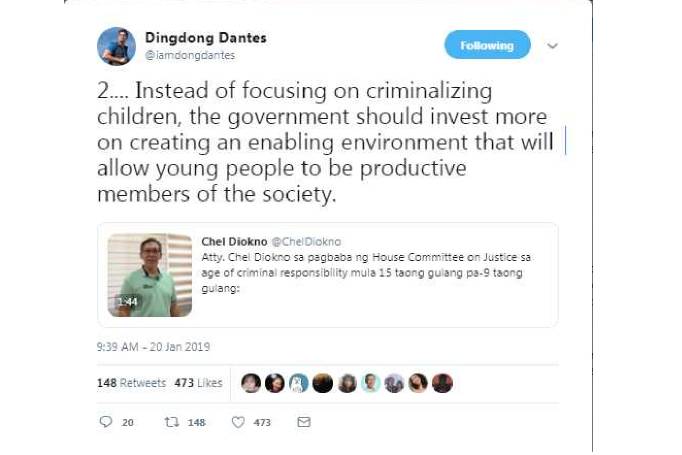Open last liker avatar in row

coord(442,383)
